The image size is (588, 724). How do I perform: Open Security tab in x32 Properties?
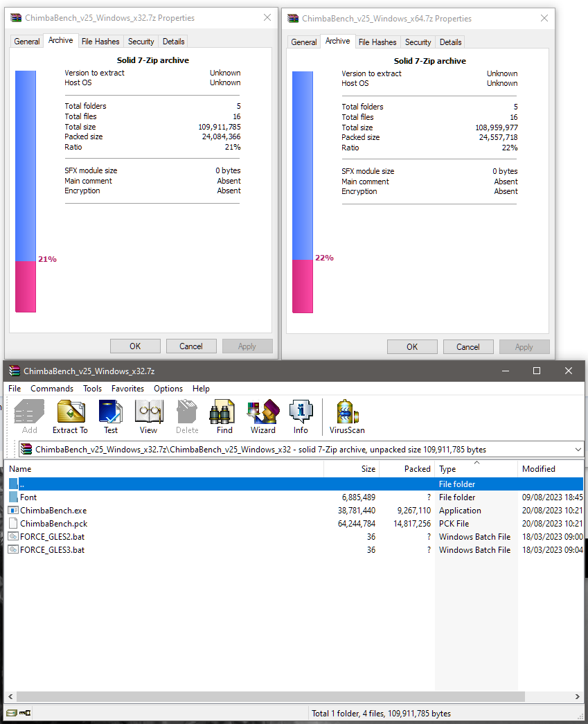[x=141, y=41]
